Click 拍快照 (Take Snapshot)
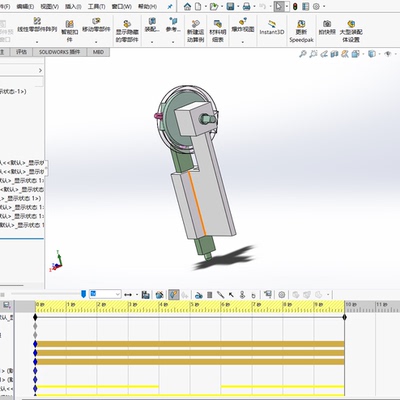Image resolution: width=400 pixels, height=400 pixels. 327,27
